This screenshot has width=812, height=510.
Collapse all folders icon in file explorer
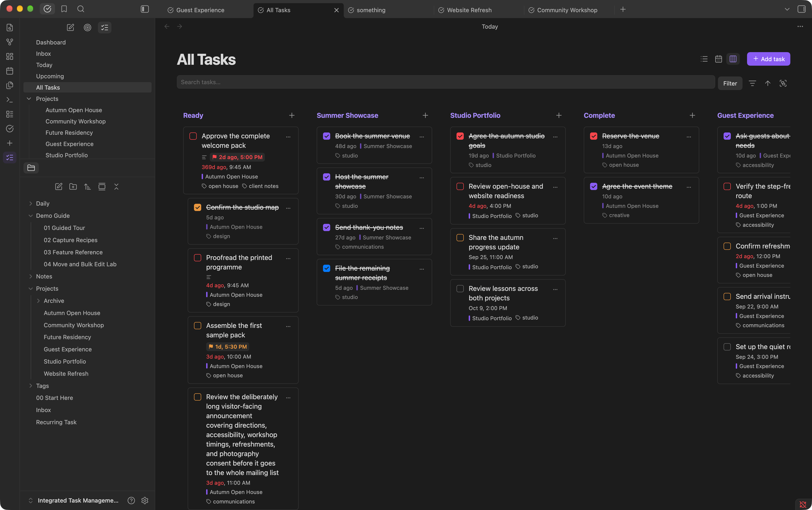click(x=116, y=187)
